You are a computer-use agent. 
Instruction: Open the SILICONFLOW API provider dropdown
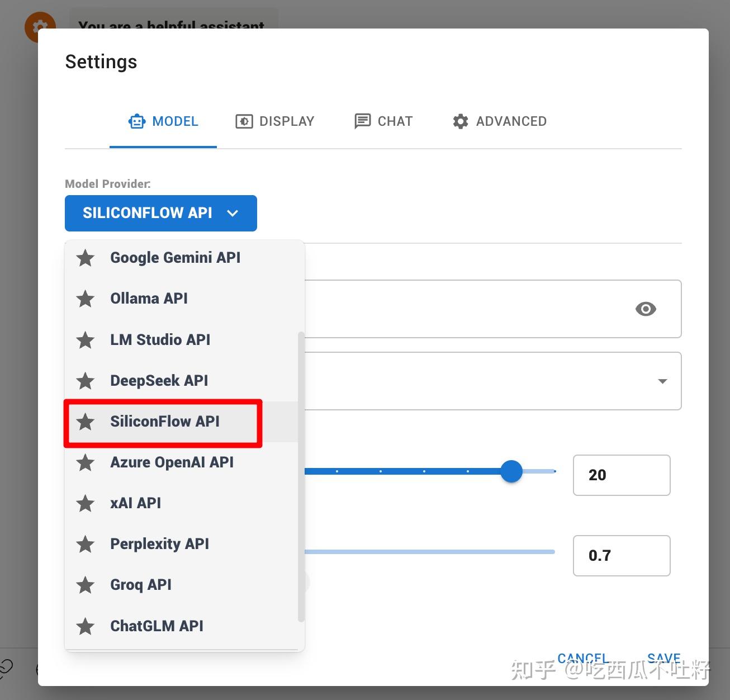pyautogui.click(x=160, y=213)
